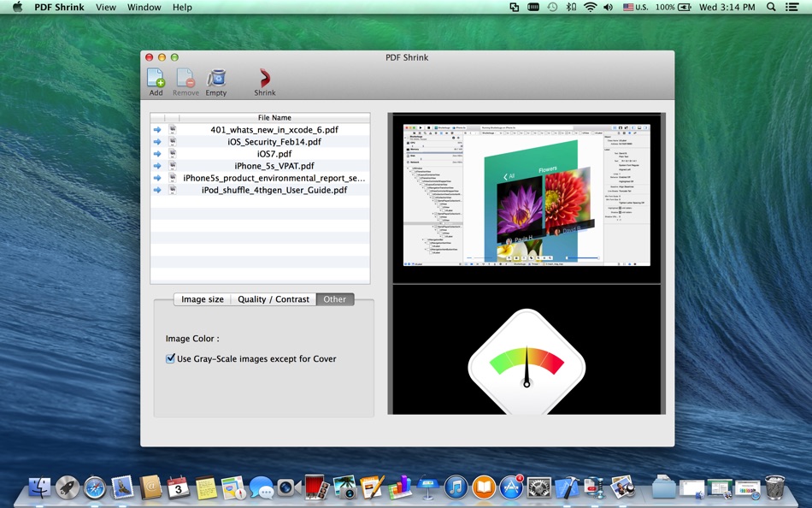Click Wi-Fi status icon in menu bar

click(590, 7)
